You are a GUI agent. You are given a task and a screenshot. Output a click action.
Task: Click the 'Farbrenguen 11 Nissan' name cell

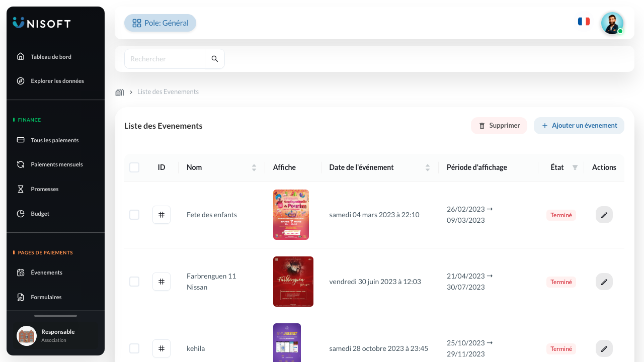pos(211,282)
